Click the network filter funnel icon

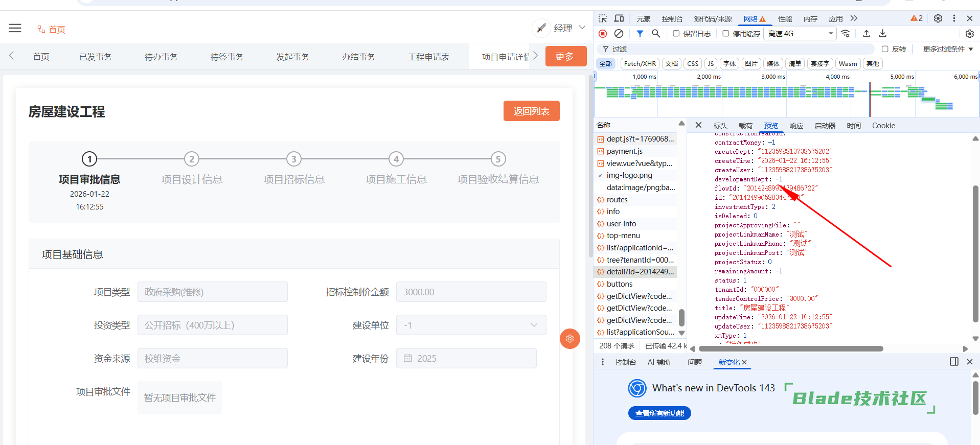pos(640,34)
